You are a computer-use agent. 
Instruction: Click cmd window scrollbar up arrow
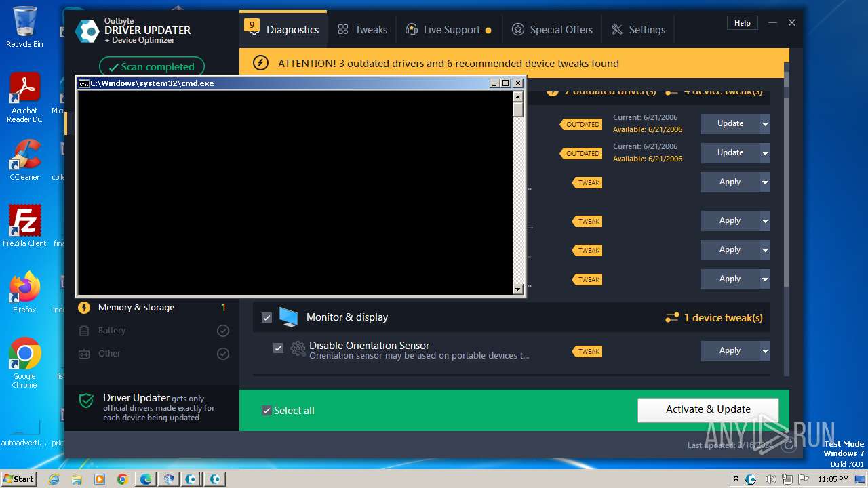pyautogui.click(x=518, y=96)
